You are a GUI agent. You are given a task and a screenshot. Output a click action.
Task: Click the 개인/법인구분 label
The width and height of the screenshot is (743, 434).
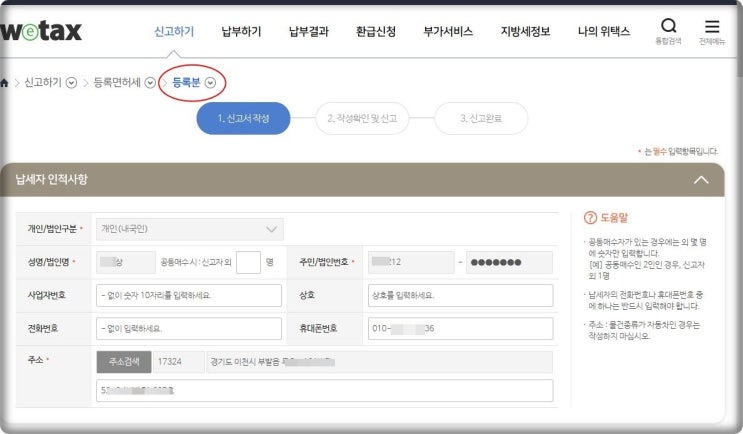[x=52, y=229]
